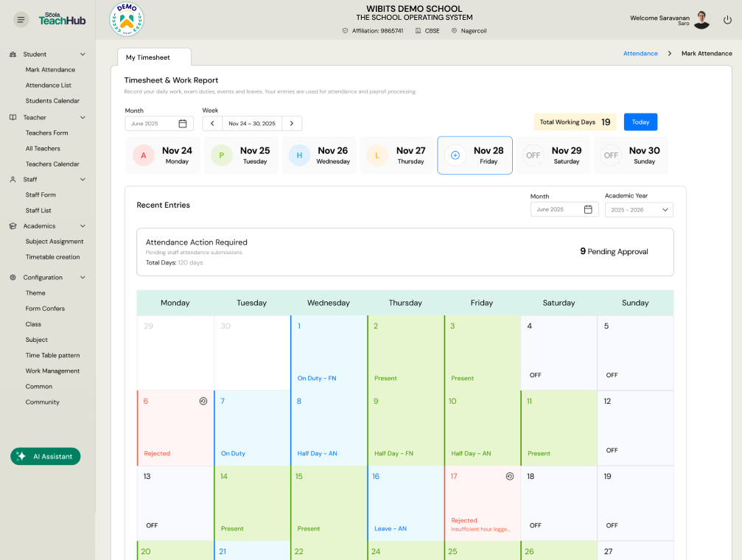Screen dimensions: 742x560
Task: Collapse the Teacher section chevron
Action: pos(82,118)
